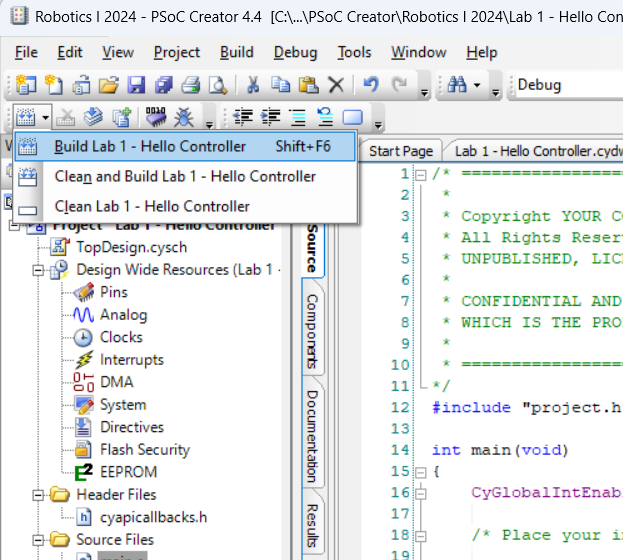Select the Source vertical tab
The width and height of the screenshot is (623, 560).
pos(313,249)
